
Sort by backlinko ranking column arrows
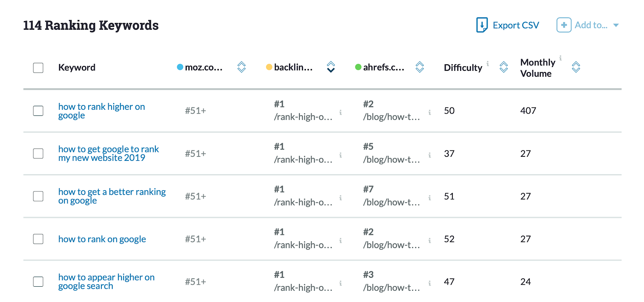[331, 67]
